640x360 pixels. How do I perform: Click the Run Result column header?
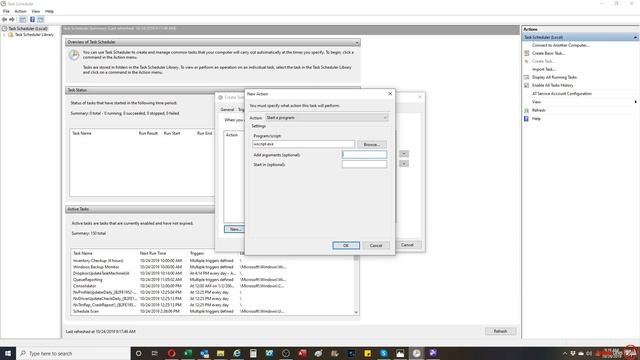pyautogui.click(x=148, y=133)
